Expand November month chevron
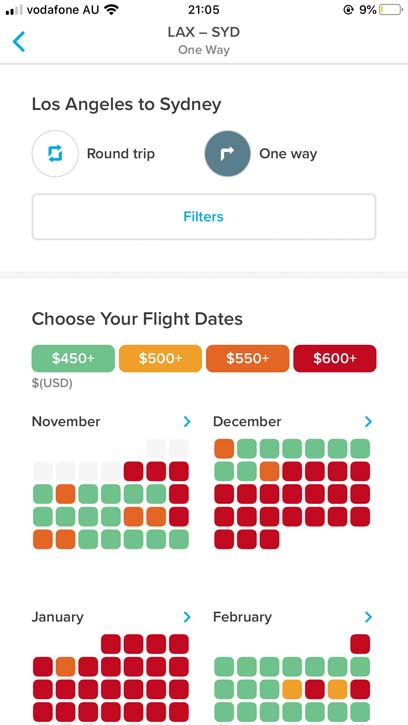This screenshot has height=725, width=408. pyautogui.click(x=187, y=421)
